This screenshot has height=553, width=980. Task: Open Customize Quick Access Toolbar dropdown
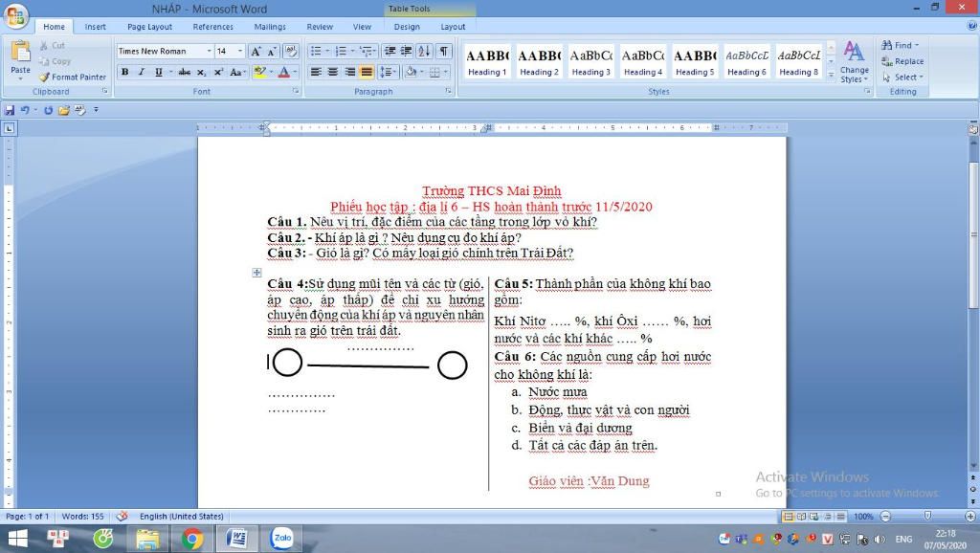pyautogui.click(x=96, y=110)
